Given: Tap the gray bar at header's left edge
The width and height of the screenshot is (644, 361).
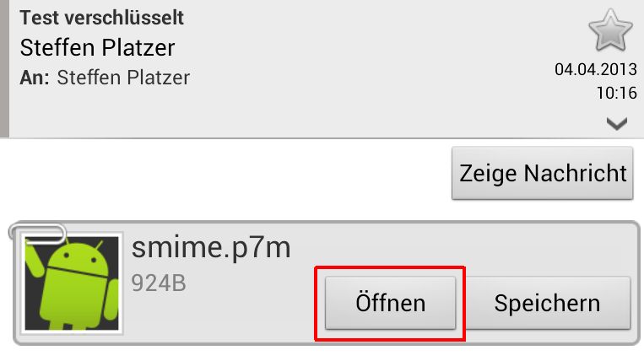Looking at the screenshot, I should coord(4,67).
